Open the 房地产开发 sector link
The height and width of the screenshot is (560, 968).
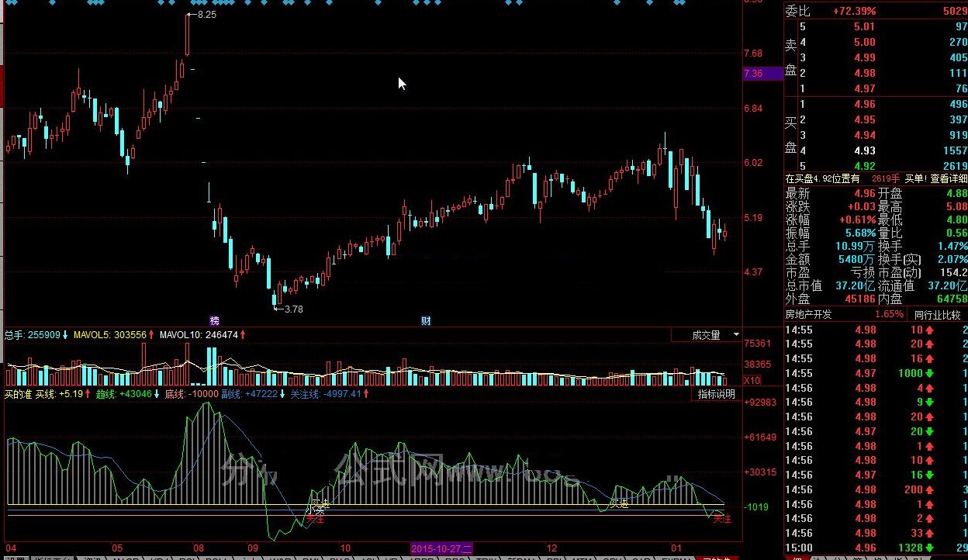(x=808, y=315)
